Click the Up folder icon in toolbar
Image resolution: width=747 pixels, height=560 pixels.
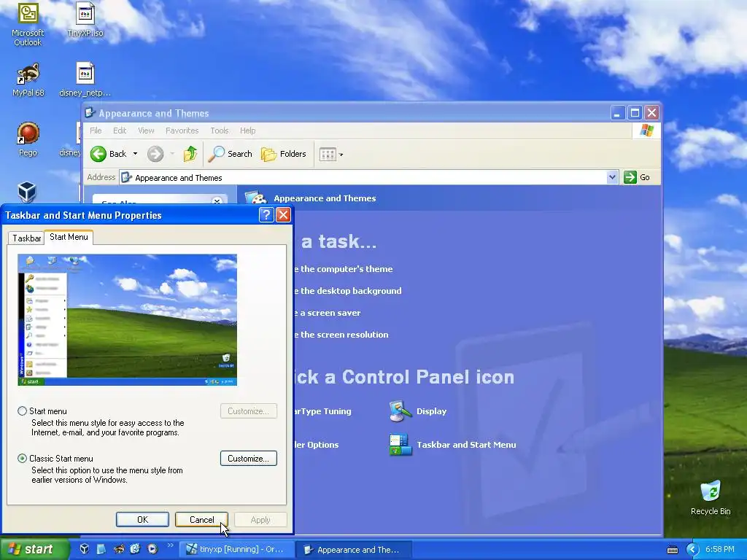[x=190, y=154]
